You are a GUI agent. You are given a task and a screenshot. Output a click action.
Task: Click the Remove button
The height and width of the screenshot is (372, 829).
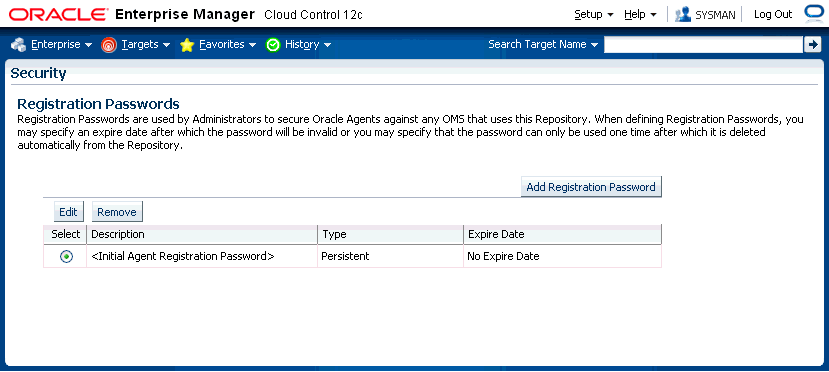pos(117,212)
